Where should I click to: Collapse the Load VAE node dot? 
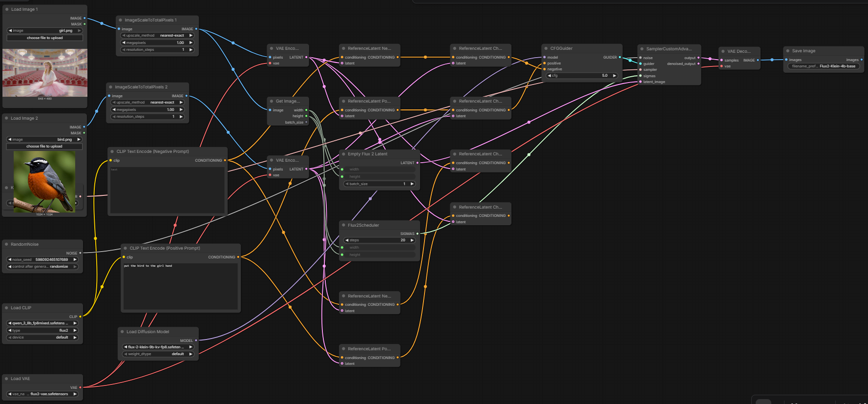6,379
